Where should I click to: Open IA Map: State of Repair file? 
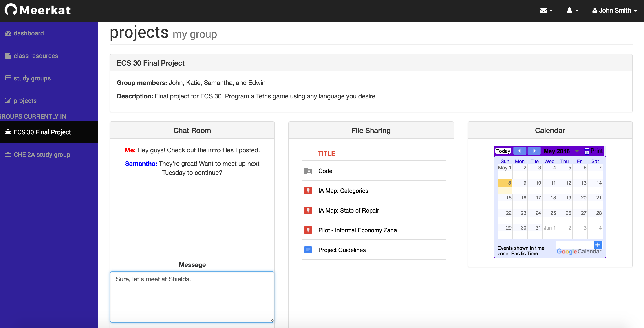348,211
